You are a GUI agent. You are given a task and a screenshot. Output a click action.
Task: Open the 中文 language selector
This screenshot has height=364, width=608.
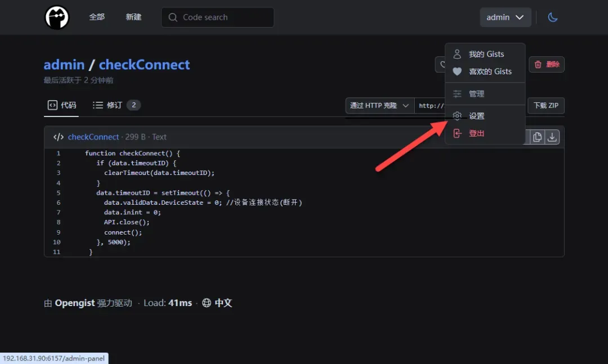point(223,303)
